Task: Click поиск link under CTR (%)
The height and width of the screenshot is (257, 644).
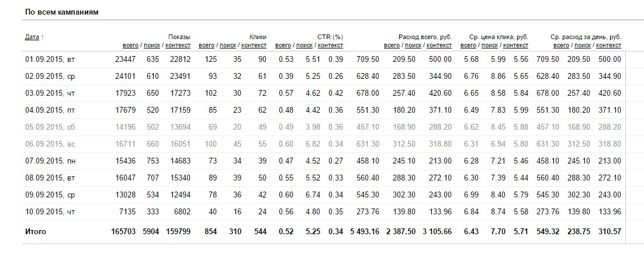Action: pos(304,45)
